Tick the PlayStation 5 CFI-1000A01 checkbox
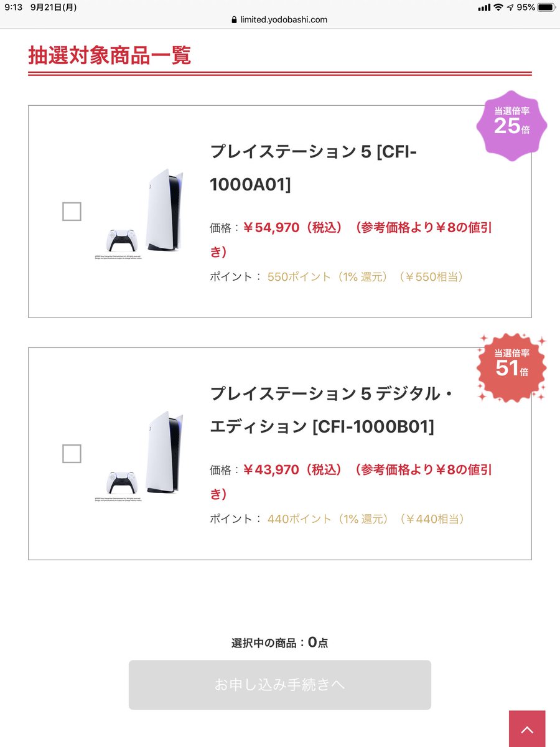Image resolution: width=560 pixels, height=747 pixels. (72, 212)
